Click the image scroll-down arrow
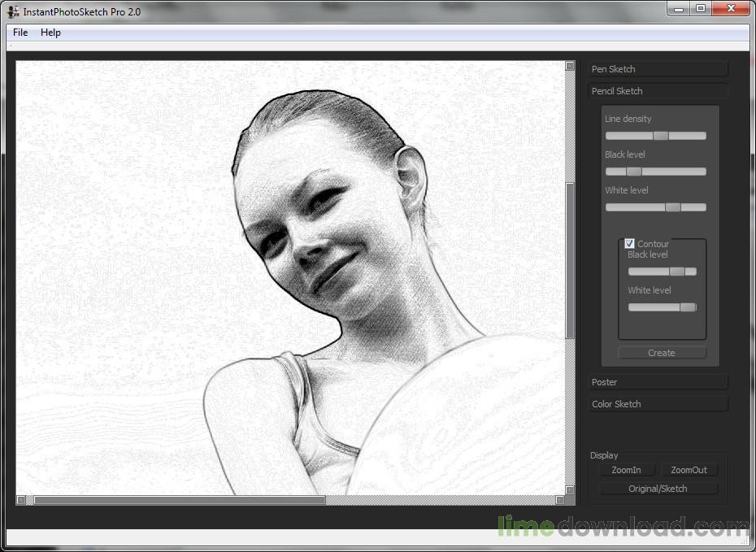 point(570,490)
